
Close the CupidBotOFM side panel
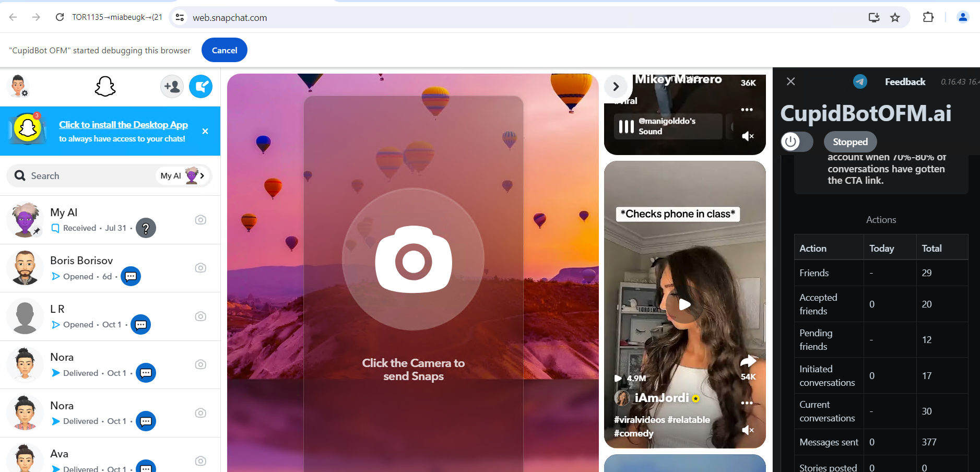click(x=791, y=81)
